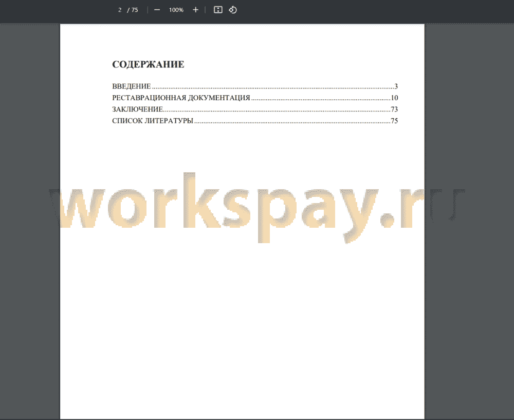This screenshot has height=420, width=514.
Task: Click page number 10 in contents
Action: pyautogui.click(x=394, y=98)
